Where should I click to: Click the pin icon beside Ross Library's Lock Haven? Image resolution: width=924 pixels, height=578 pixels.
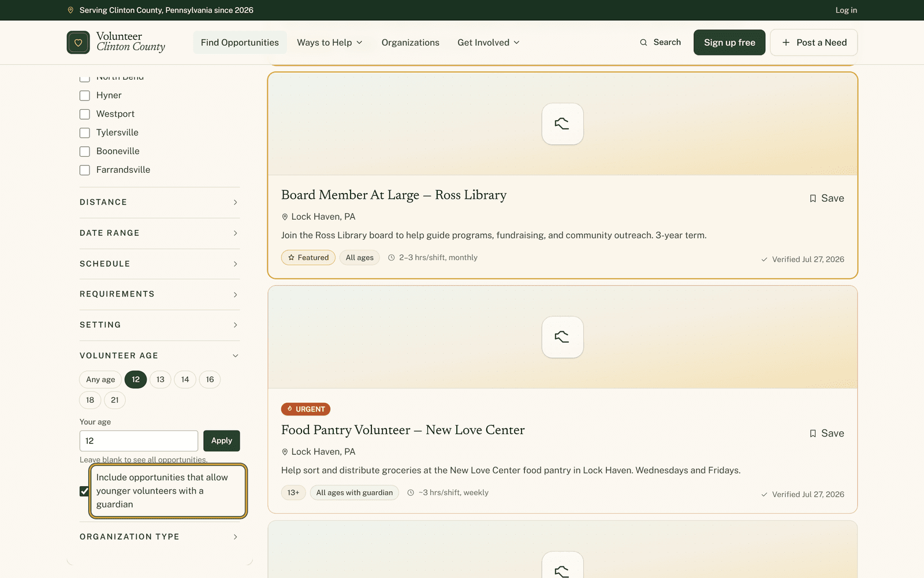click(x=285, y=217)
